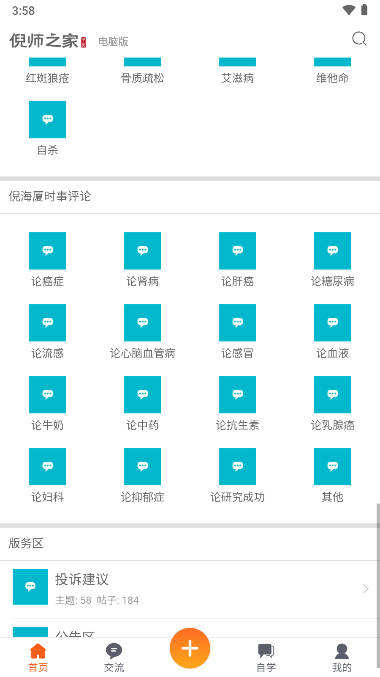
Task: Switch to the 交流 tab
Action: tap(114, 657)
